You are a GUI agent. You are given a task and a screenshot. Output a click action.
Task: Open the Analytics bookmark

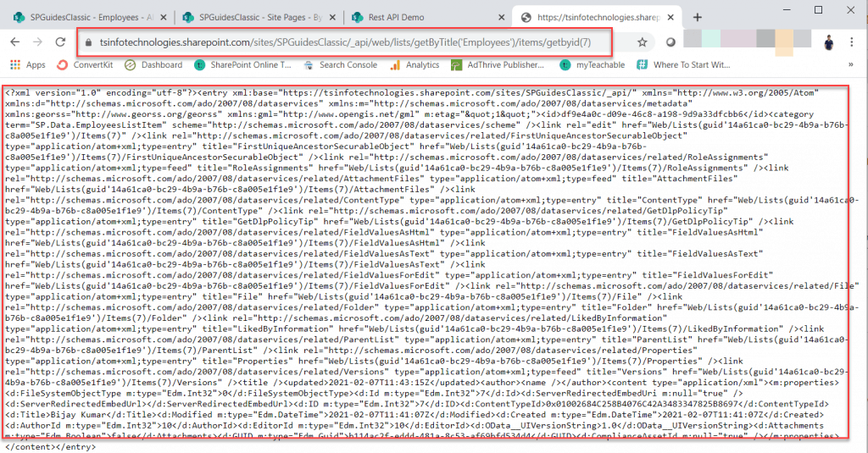coord(415,64)
